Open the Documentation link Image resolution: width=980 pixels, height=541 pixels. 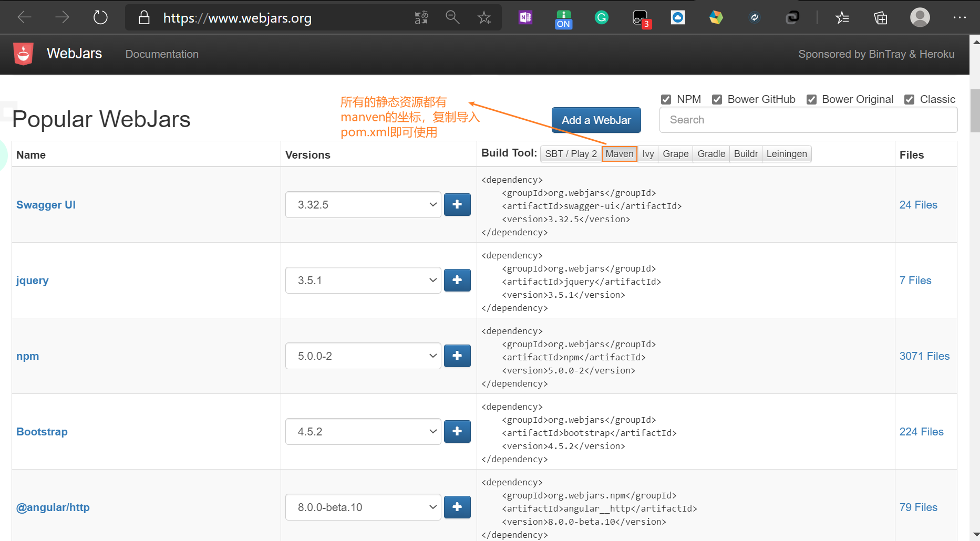[162, 54]
